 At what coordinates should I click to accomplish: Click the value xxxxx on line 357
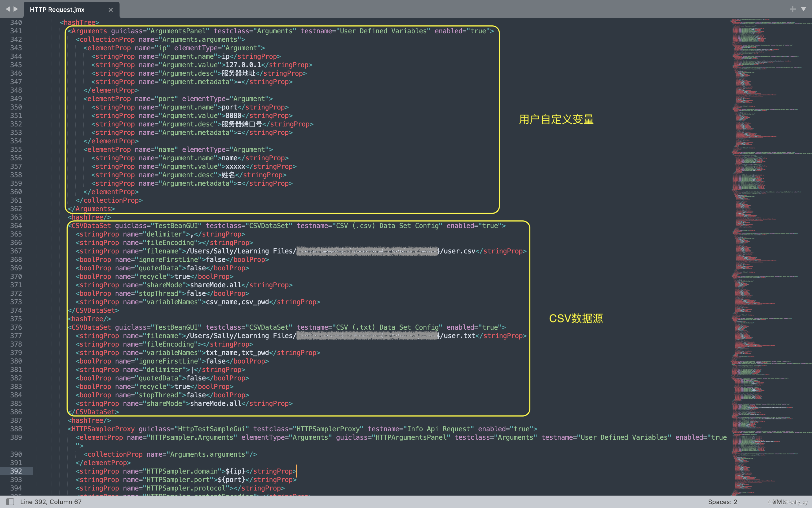point(235,166)
